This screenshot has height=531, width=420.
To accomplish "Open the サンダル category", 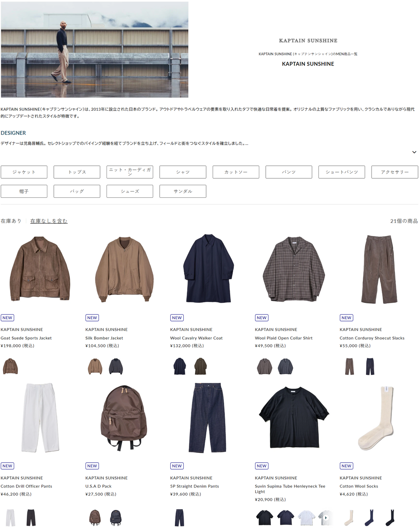I will pos(183,191).
